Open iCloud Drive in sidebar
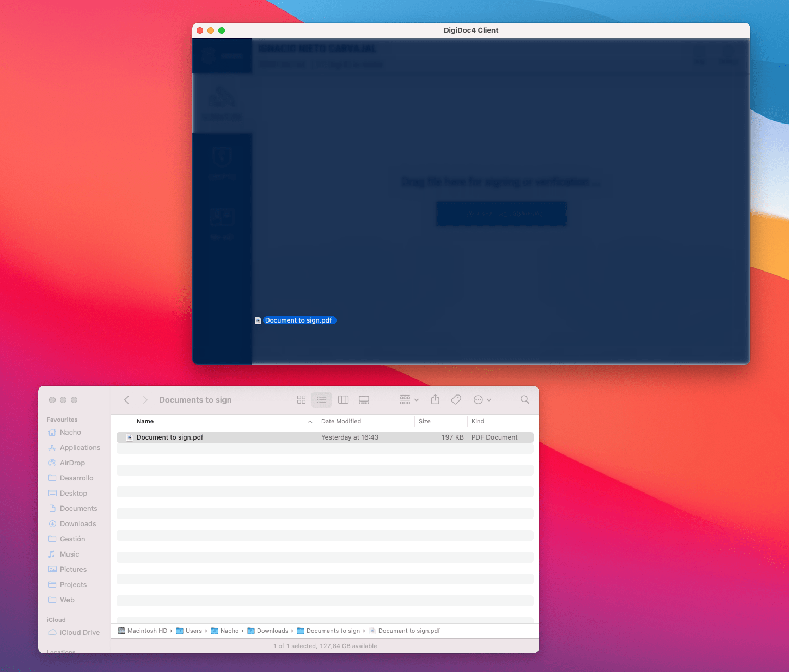Screen dimensions: 789x672 79,632
